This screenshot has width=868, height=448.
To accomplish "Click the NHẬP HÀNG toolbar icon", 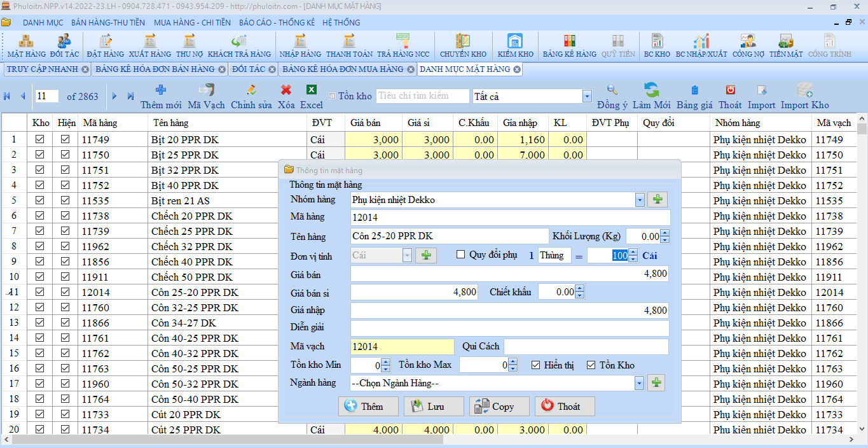I will tap(300, 46).
